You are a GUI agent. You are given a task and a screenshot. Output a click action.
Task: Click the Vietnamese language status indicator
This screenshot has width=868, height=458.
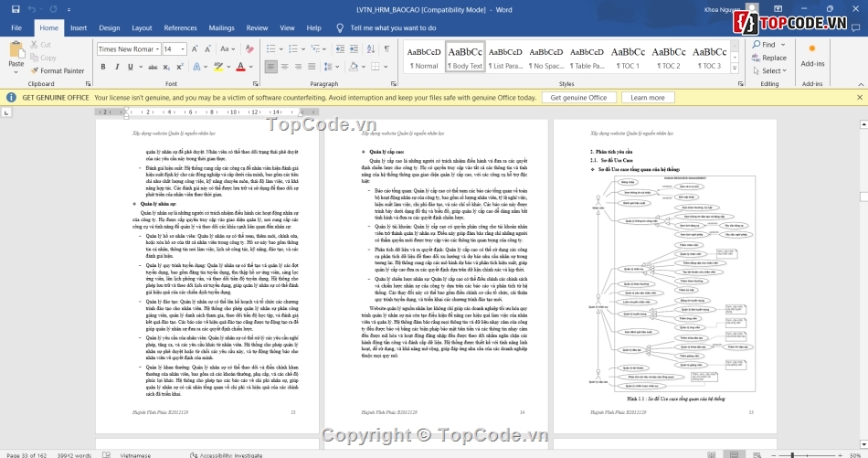(135, 454)
